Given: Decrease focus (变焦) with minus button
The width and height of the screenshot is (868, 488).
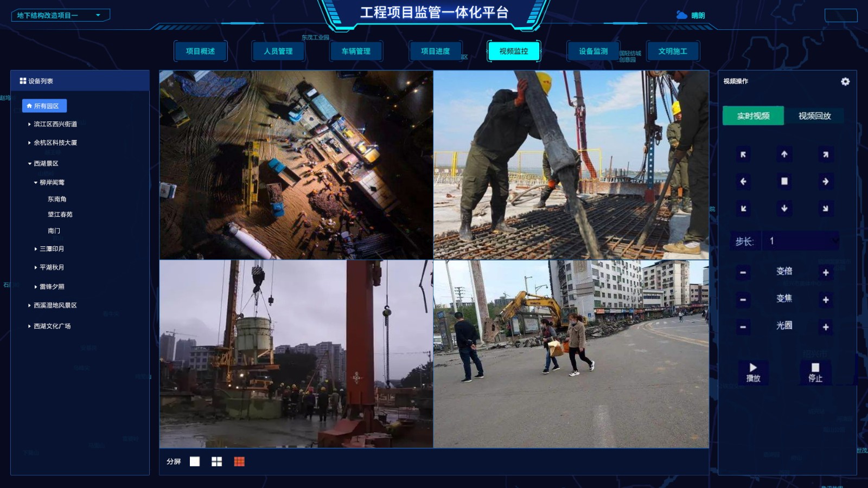Looking at the screenshot, I should (743, 299).
